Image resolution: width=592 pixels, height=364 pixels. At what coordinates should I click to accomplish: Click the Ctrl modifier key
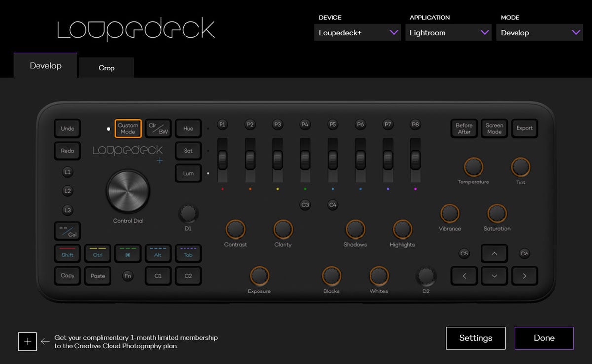click(98, 253)
